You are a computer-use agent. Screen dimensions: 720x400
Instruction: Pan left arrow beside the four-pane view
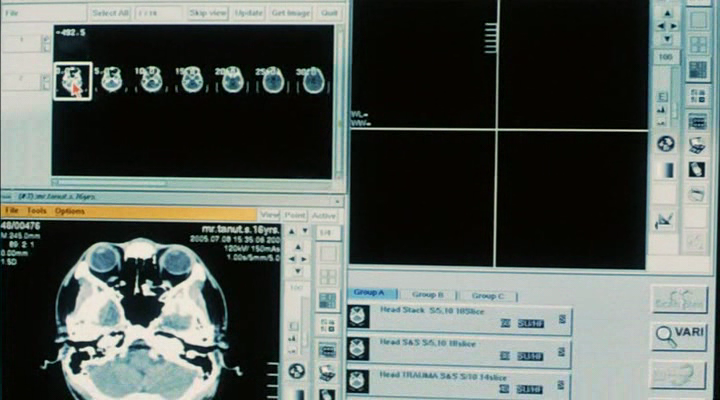click(661, 27)
